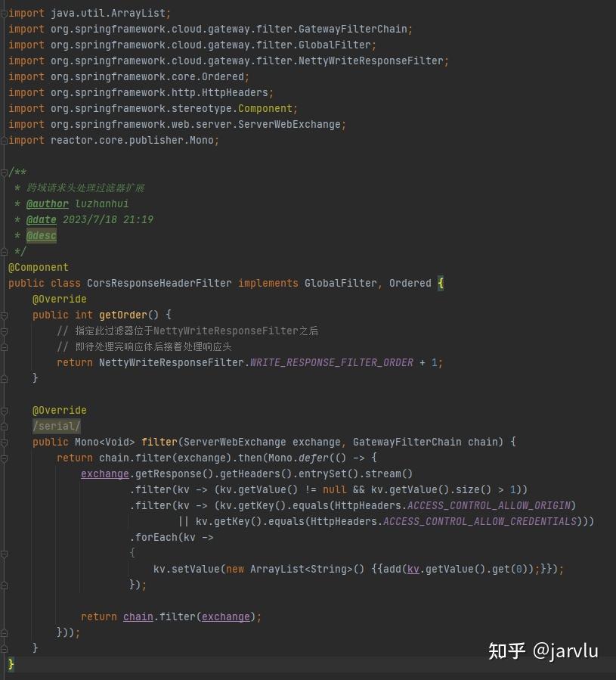
Task: Click the underlined chain variable in return statement
Action: tap(138, 616)
